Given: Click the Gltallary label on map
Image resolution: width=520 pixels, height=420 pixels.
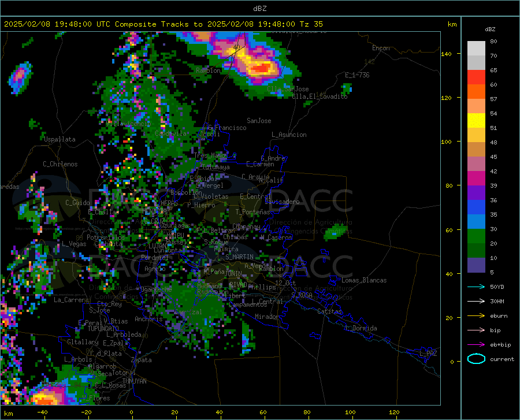Looking at the screenshot, I should pos(83,342).
